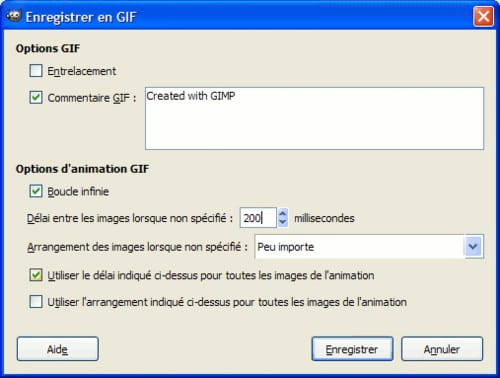
Task: Open help with the Aide button
Action: pyautogui.click(x=58, y=349)
